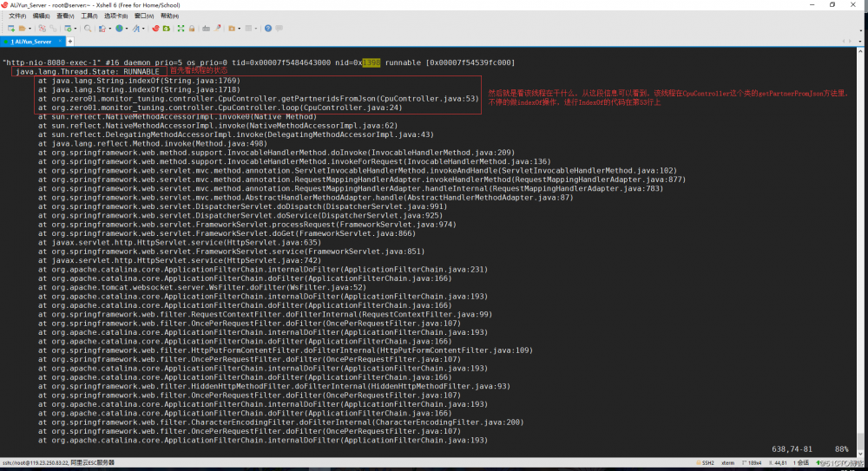
Task: Click the java.lang.Thread.State: RUNNABLE line
Action: pyautogui.click(x=88, y=72)
